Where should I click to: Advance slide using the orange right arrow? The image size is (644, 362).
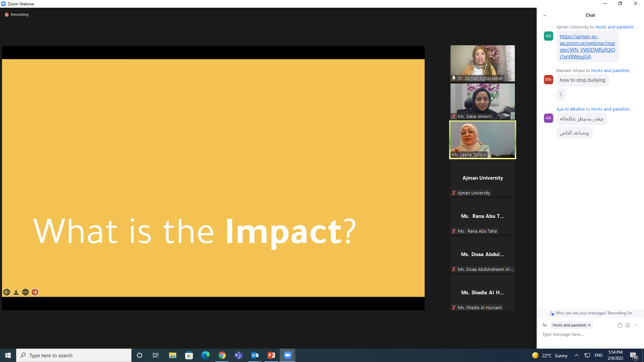(x=35, y=292)
